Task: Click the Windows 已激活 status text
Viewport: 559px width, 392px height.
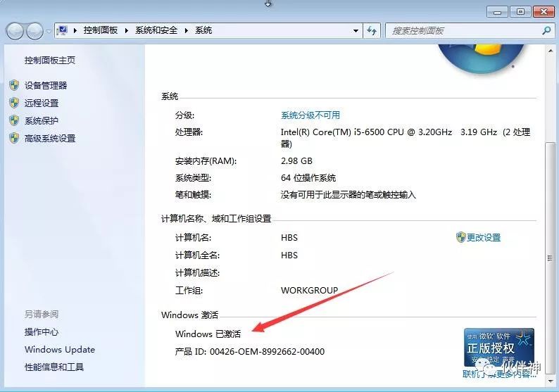Action: (x=208, y=334)
